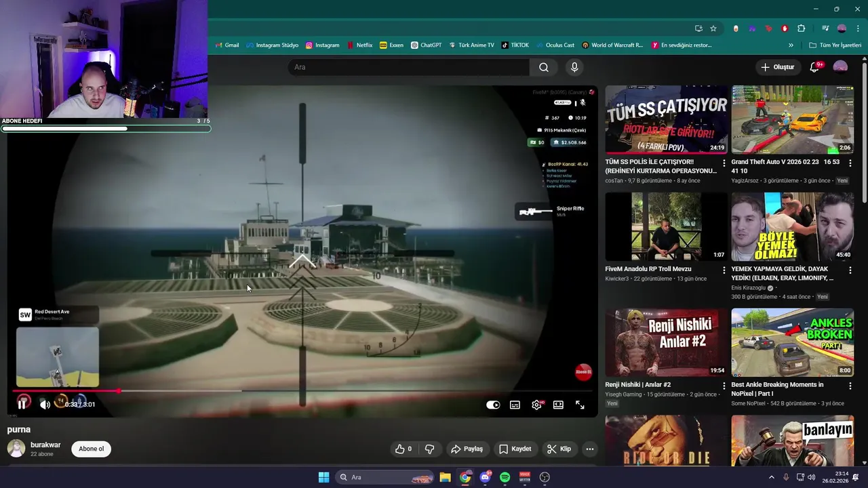The image size is (868, 488).
Task: Open more actions three-dot menu below video
Action: coord(590,449)
